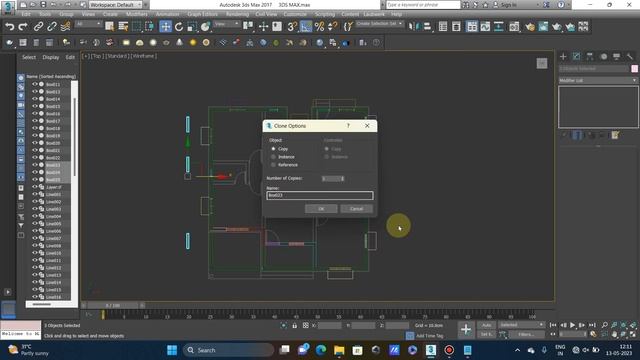Open Render Setup teapot icon
640x360 pixels.
pyautogui.click(x=530, y=27)
